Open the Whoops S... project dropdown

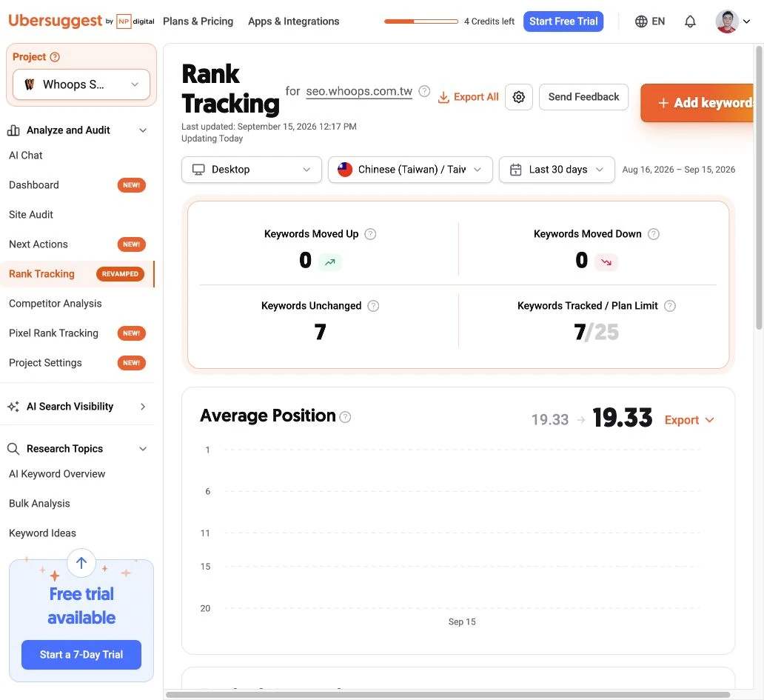click(x=81, y=84)
